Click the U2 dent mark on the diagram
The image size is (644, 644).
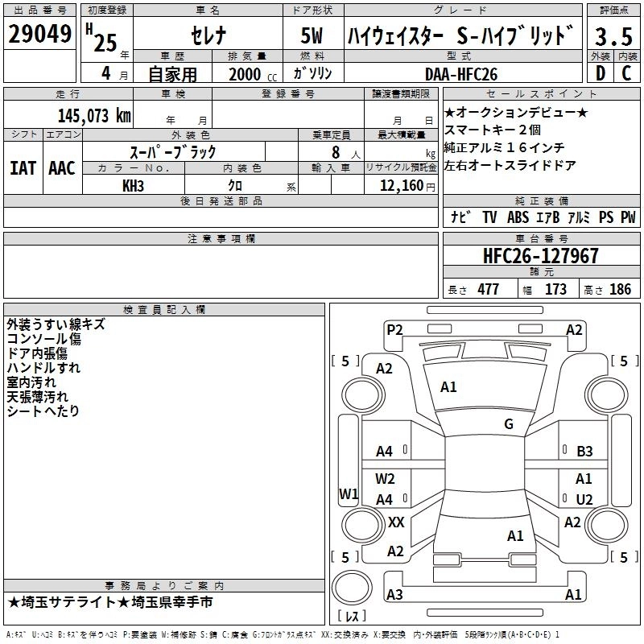(x=584, y=499)
